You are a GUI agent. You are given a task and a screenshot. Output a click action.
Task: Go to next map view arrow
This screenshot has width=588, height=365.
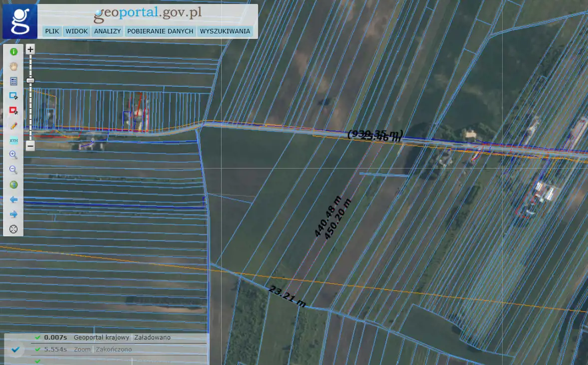(13, 214)
